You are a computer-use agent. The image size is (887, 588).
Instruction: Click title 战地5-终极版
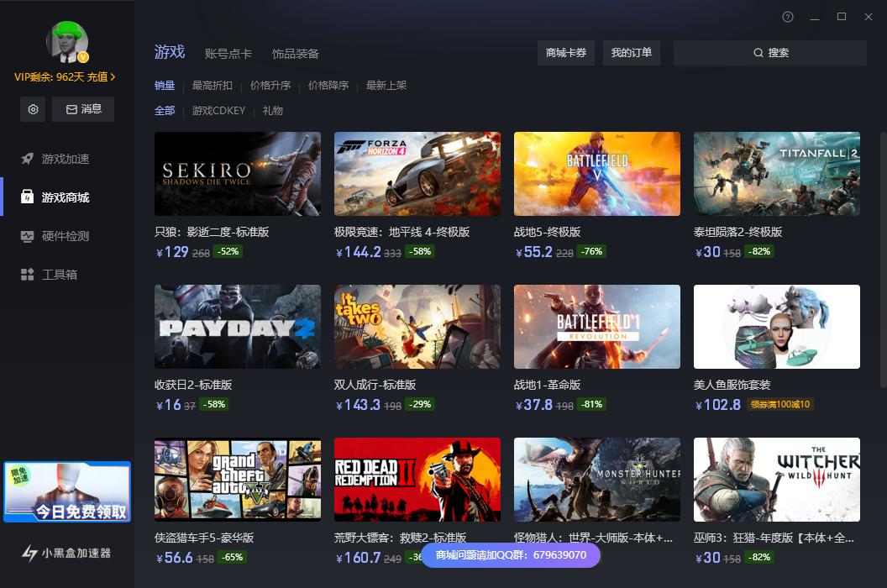point(547,232)
